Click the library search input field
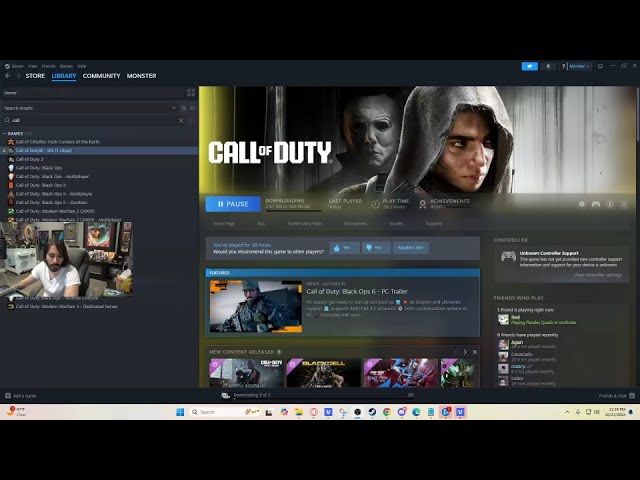Viewport: 640px width, 480px height. click(x=94, y=120)
